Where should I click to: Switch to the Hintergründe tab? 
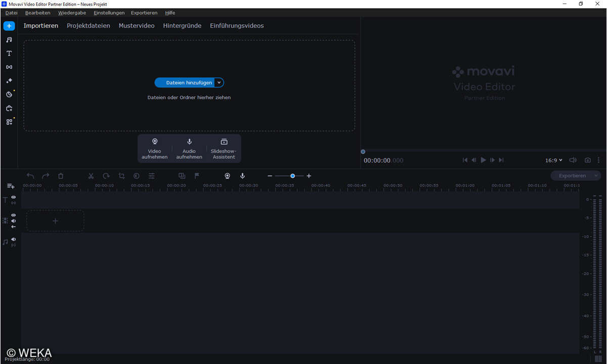182,26
